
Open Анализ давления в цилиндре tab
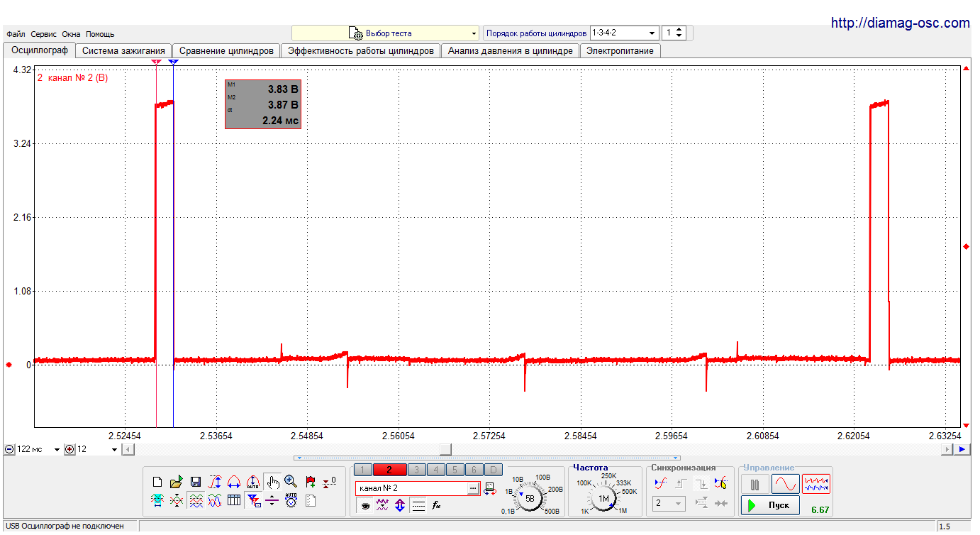[x=510, y=51]
